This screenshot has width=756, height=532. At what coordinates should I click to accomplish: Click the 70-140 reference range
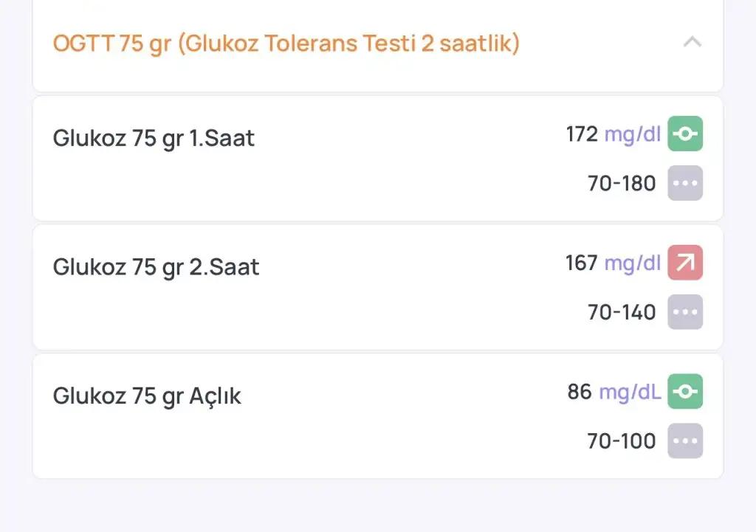[622, 313]
